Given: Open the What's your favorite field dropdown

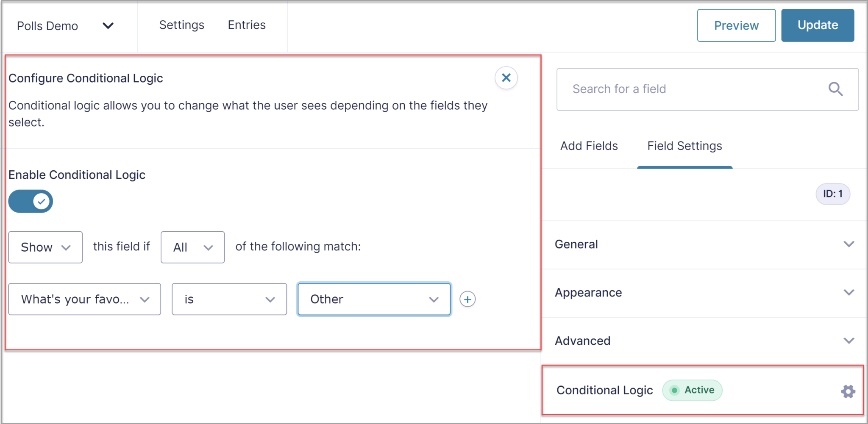Looking at the screenshot, I should [x=84, y=299].
